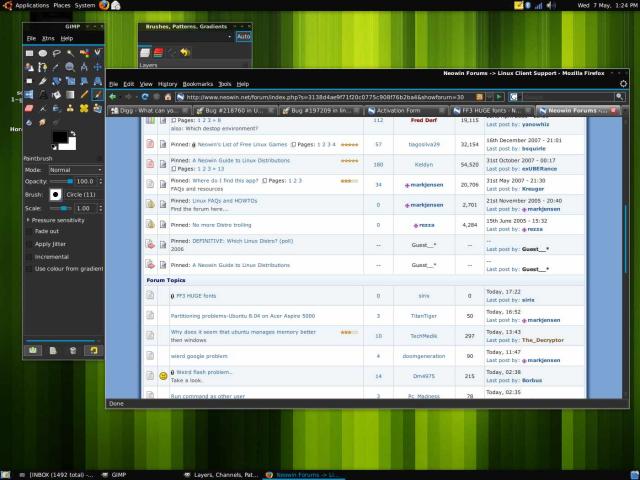Toggle the Auto button in Brushes dialog
640x480 pixels.
[243, 37]
